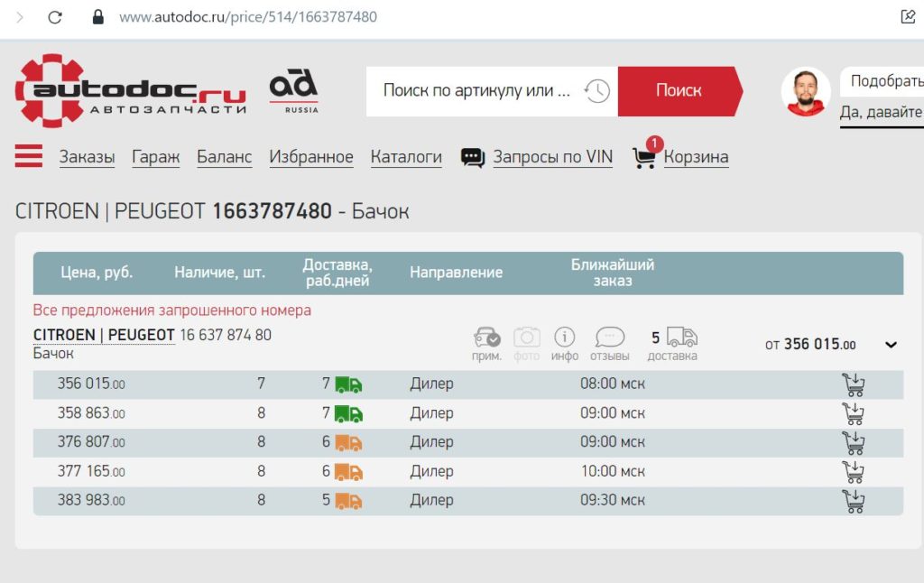Click the 10:00 мск order time
Image resolution: width=924 pixels, height=583 pixels.
tap(613, 472)
